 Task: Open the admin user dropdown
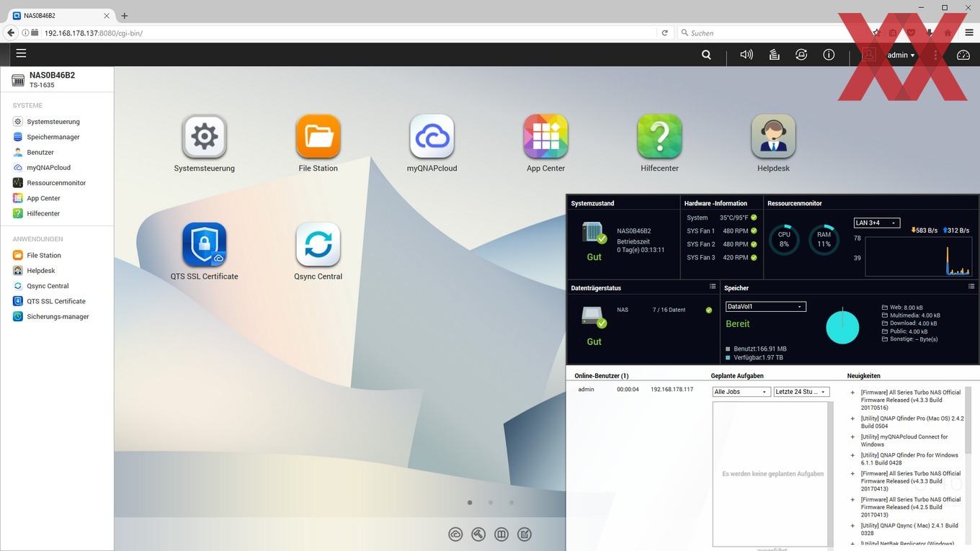click(x=901, y=55)
